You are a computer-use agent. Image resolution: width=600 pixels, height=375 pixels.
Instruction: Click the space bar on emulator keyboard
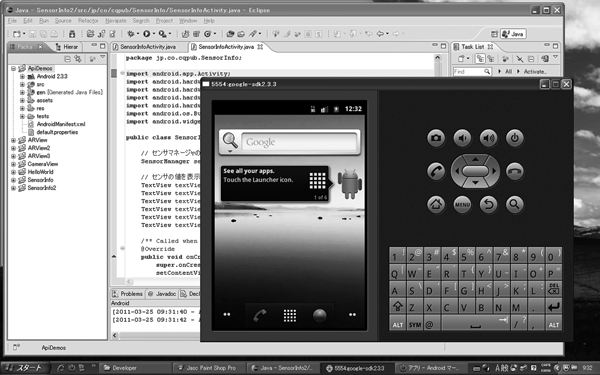[475, 323]
